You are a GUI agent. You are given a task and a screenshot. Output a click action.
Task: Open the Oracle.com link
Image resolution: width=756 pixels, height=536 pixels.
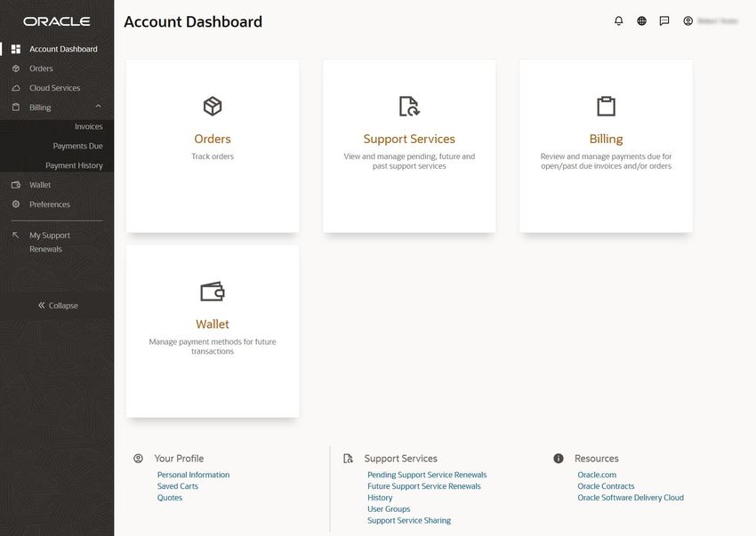(597, 475)
